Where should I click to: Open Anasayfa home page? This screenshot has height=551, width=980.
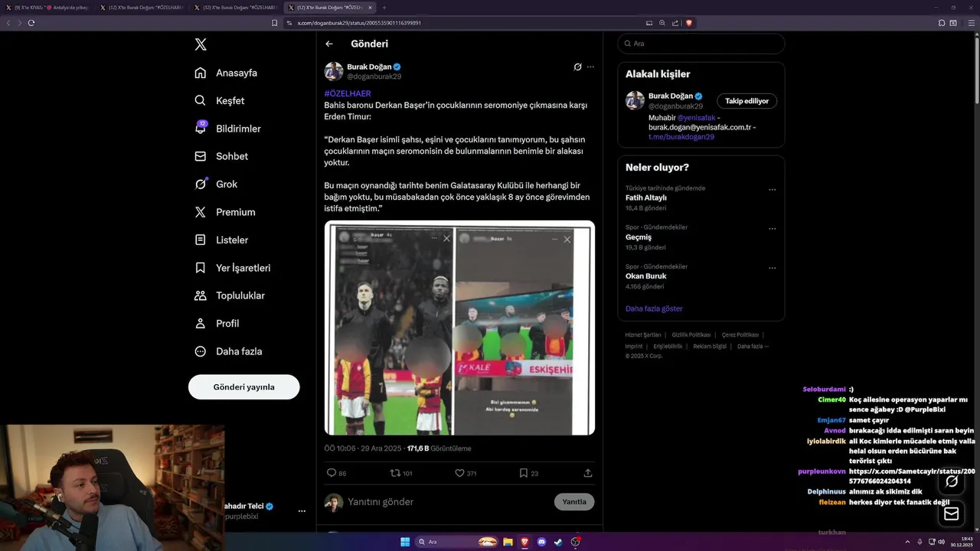point(226,73)
